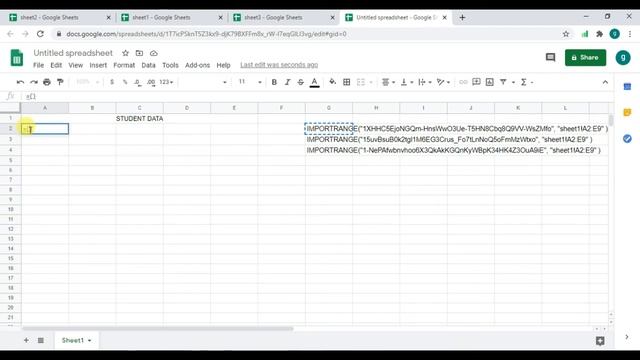Click the Insert chart icon
The image size is (640, 360).
[490, 82]
